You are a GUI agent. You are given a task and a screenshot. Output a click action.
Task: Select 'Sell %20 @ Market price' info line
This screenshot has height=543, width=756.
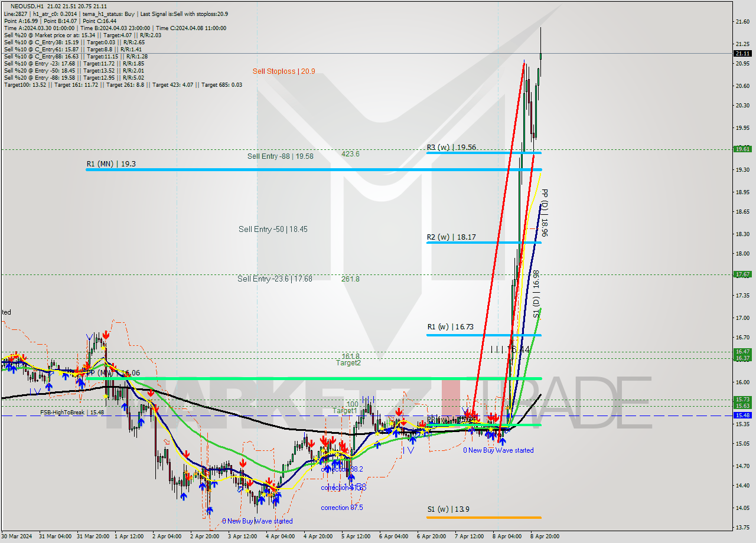tap(82, 35)
